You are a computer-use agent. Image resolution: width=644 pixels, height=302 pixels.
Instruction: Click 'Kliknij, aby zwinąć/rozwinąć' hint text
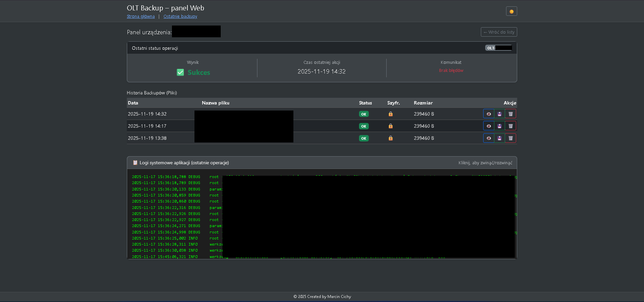(485, 163)
